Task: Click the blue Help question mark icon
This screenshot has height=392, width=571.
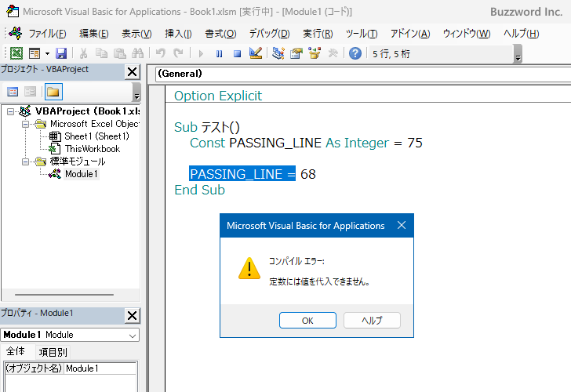Action: 355,53
